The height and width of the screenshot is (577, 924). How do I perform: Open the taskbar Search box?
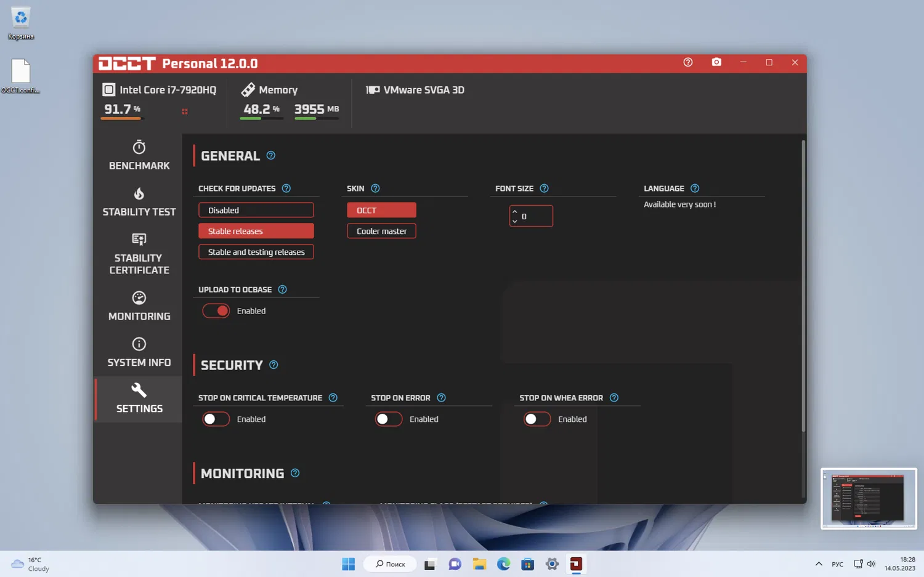coord(391,564)
